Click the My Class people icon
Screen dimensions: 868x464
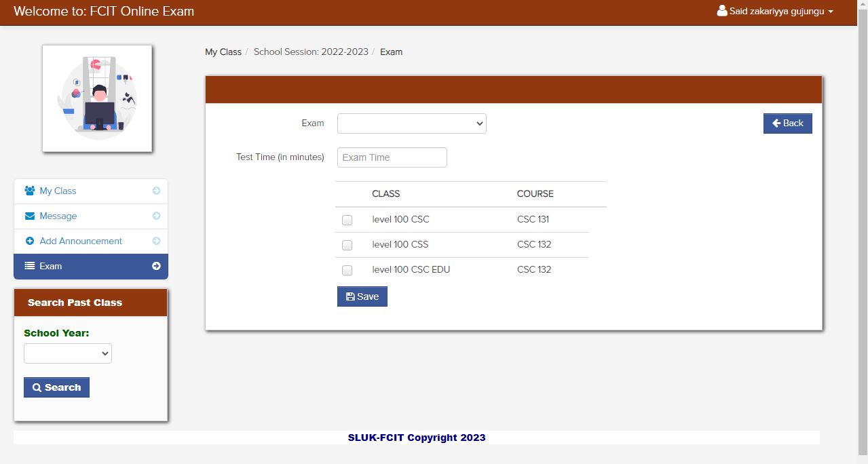[30, 191]
